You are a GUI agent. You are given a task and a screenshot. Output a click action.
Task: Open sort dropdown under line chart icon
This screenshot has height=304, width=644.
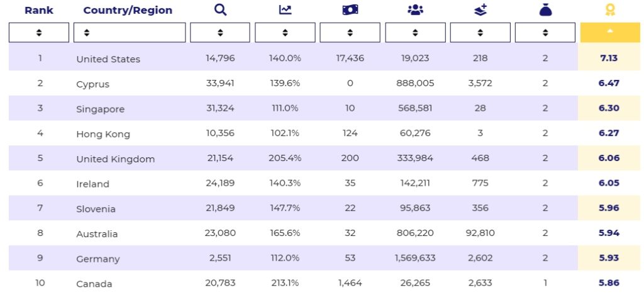[x=285, y=33]
